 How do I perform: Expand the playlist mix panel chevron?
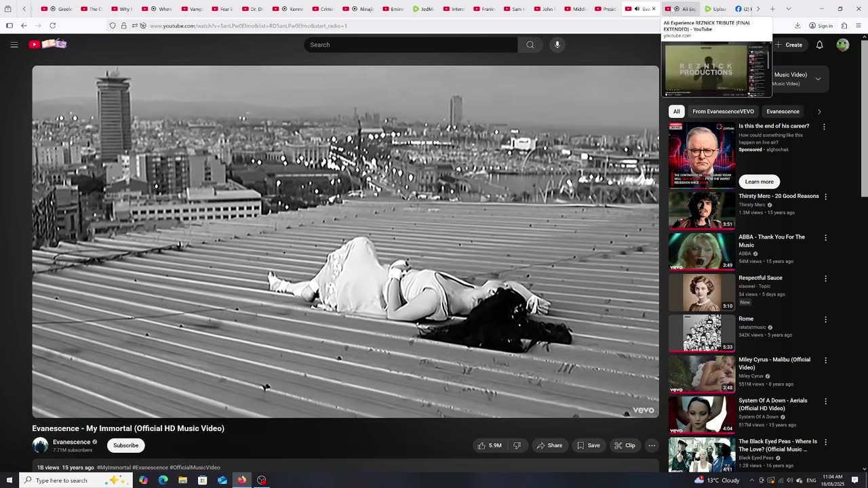click(x=818, y=79)
